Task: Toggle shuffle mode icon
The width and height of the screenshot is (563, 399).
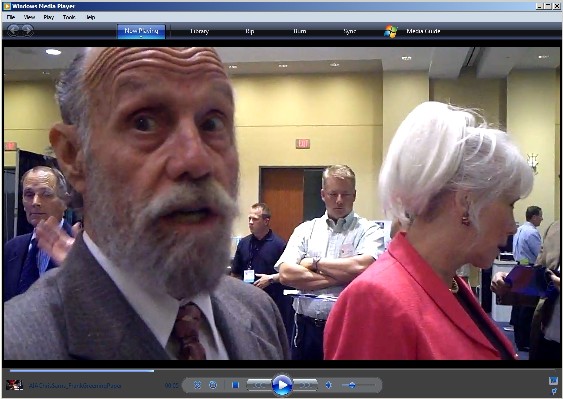Action: coord(197,385)
